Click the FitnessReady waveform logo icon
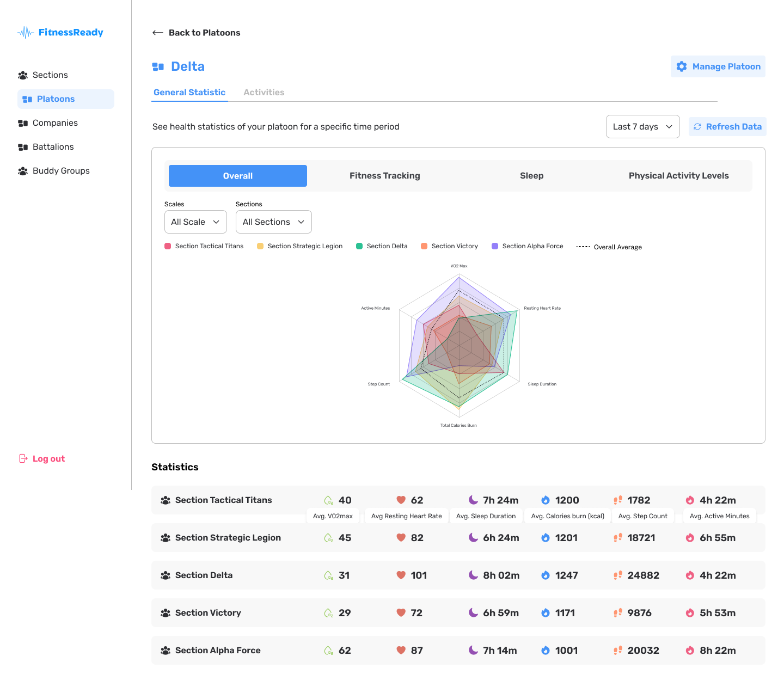Image resolution: width=784 pixels, height=699 pixels. coord(26,33)
